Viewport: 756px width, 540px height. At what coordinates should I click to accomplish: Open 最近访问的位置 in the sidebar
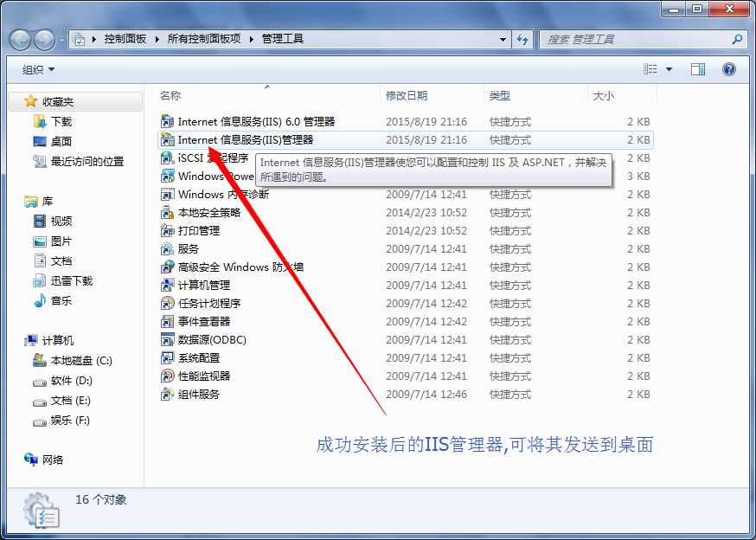tap(87, 161)
